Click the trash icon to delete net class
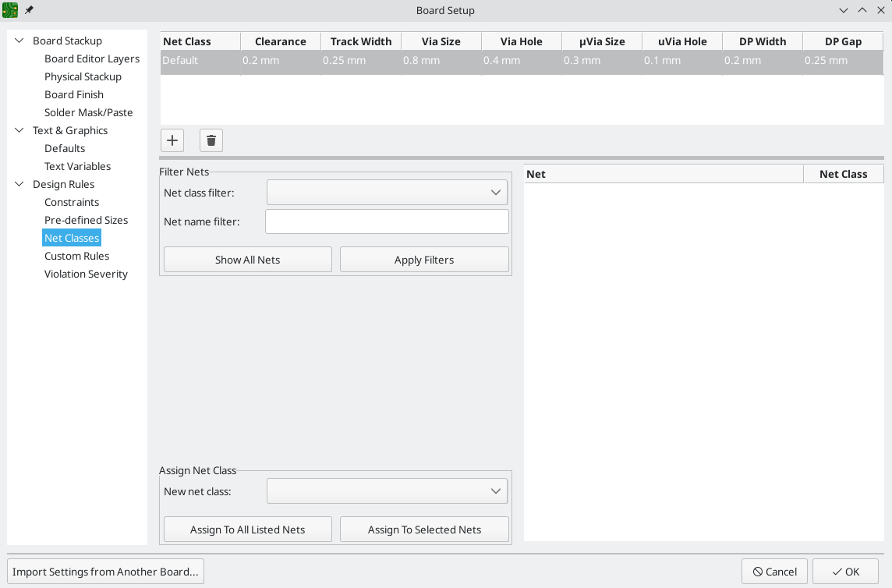Viewport: 892px width, 588px height. click(211, 140)
